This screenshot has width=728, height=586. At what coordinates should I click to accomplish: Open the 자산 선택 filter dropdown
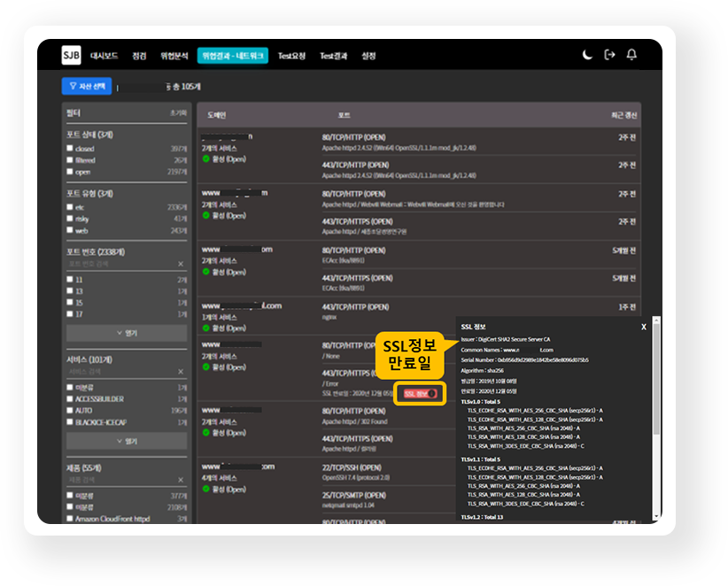(x=86, y=86)
